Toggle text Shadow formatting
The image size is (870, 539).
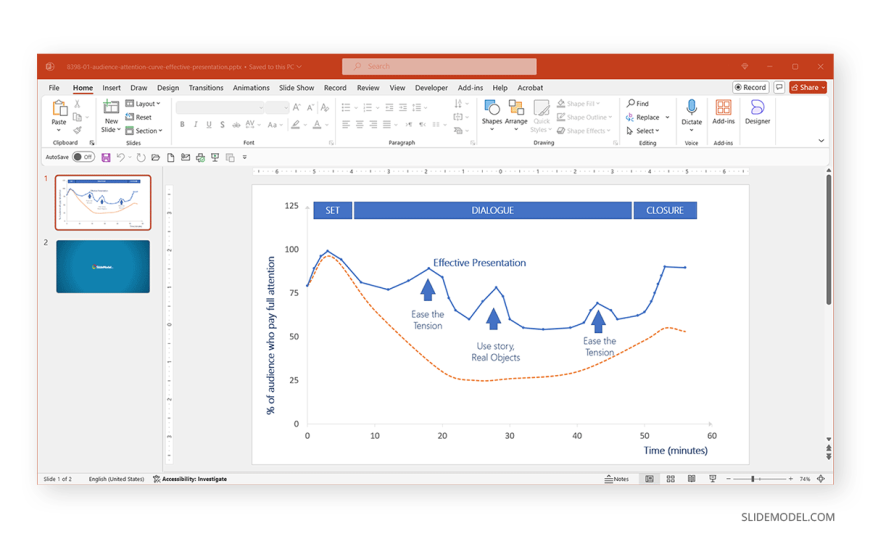[222, 124]
